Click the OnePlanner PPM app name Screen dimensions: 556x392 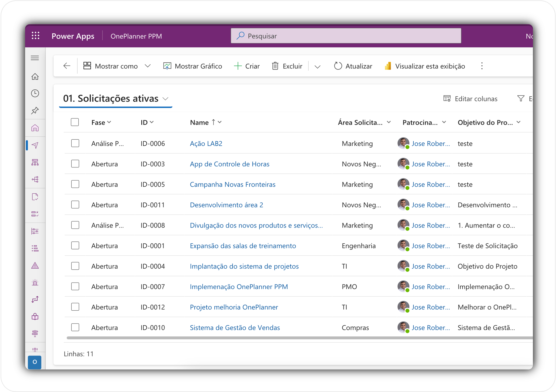tap(136, 36)
